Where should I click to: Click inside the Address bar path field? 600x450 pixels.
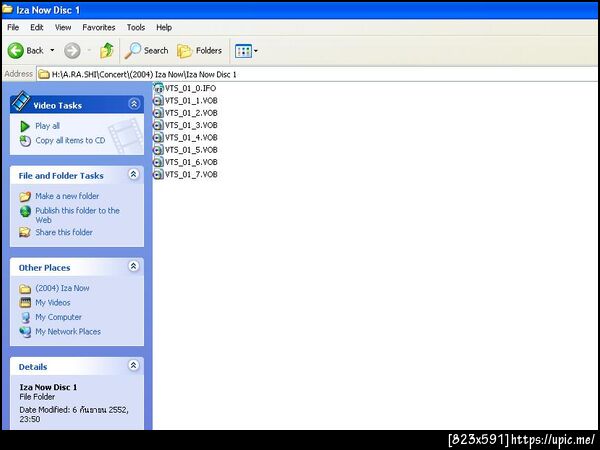pos(318,74)
